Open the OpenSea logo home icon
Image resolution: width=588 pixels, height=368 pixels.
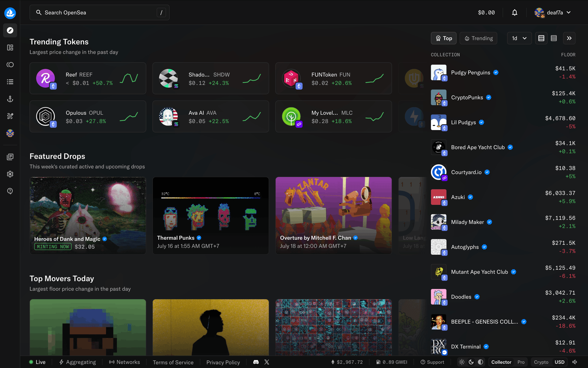pos(10,13)
